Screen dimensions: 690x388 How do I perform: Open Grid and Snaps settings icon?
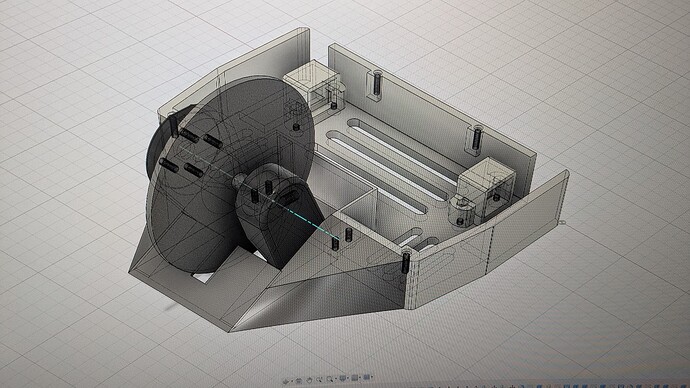click(355, 377)
